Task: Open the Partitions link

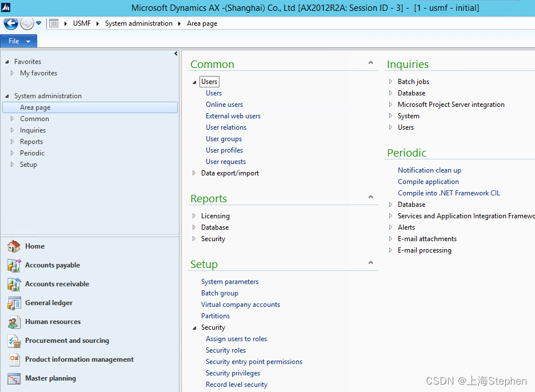Action: [215, 316]
